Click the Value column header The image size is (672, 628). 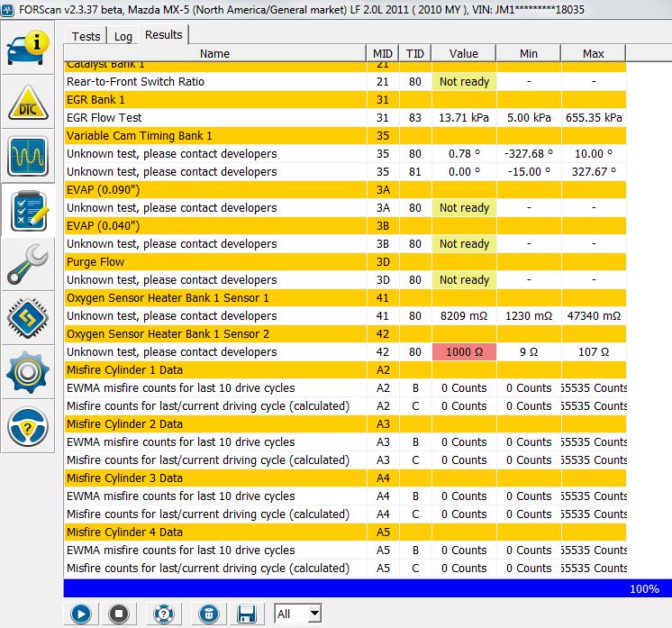click(x=464, y=53)
